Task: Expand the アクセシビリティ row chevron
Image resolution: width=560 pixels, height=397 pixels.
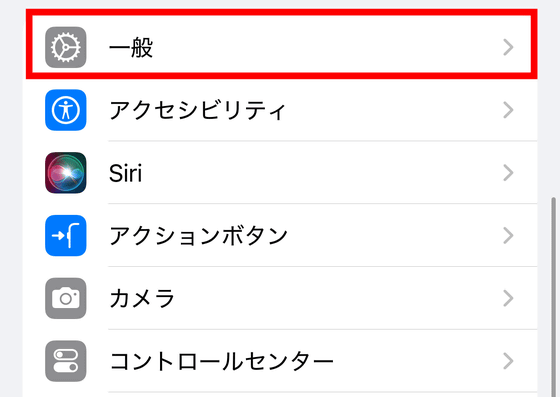Action: pos(508,110)
